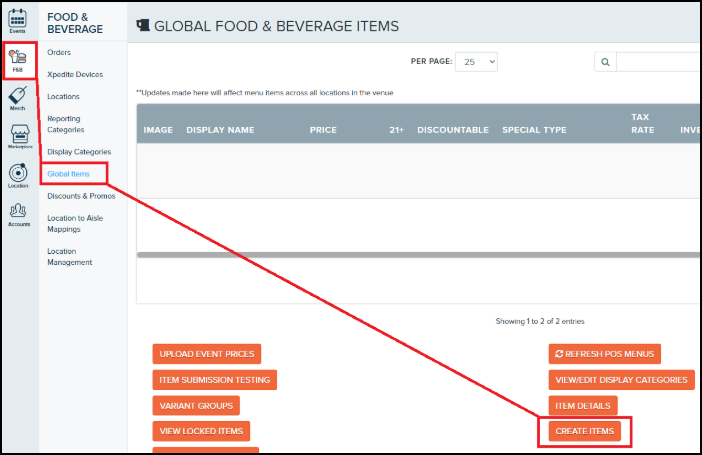Screen dimensions: 702x455
Task: Open the Location target icon
Action: pyautogui.click(x=18, y=176)
